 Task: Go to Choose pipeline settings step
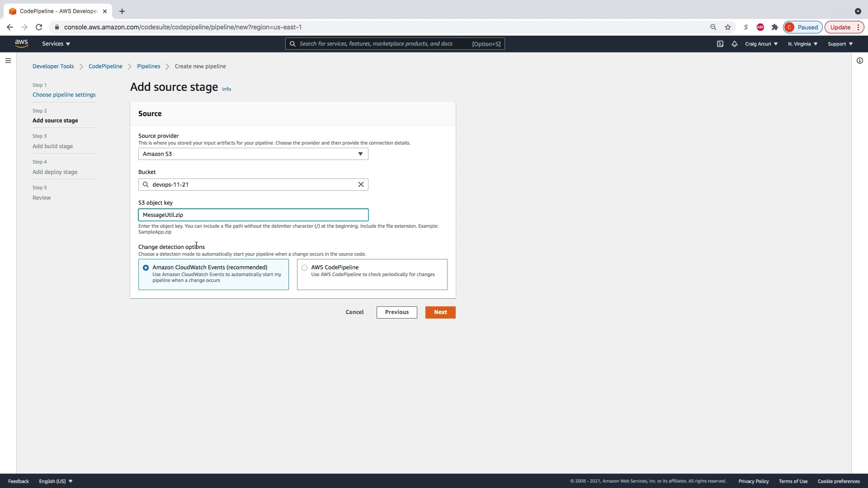tap(64, 95)
